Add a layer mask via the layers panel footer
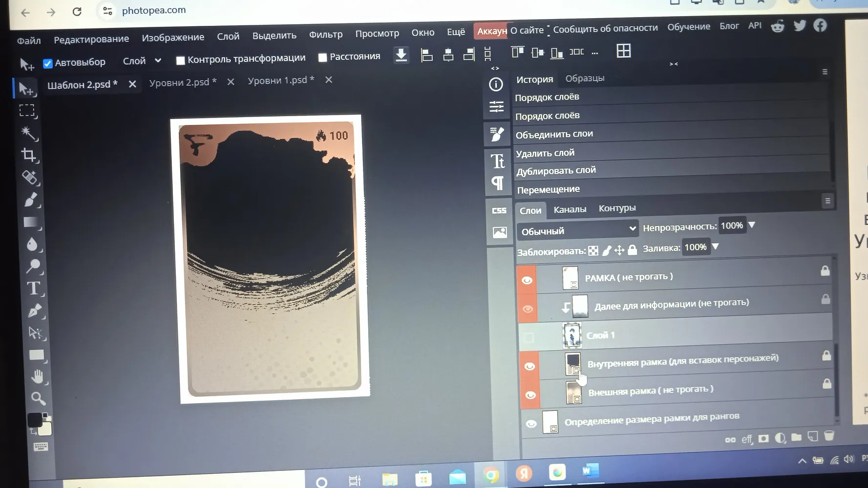 tap(763, 438)
